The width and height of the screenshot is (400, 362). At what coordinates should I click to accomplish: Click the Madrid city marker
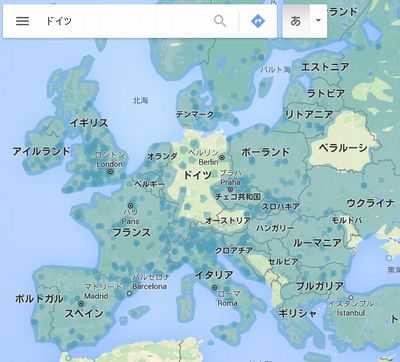click(81, 304)
